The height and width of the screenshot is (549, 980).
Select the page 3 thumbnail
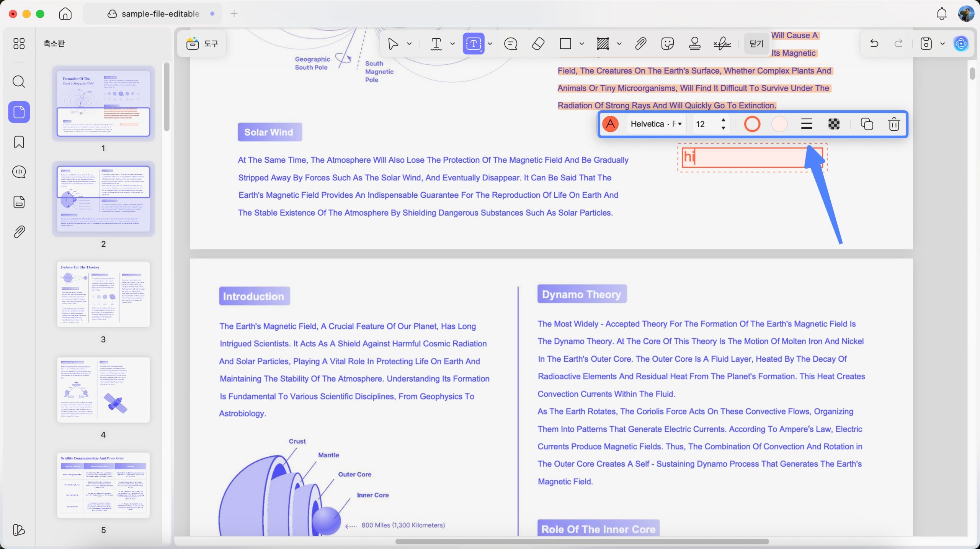[103, 294]
